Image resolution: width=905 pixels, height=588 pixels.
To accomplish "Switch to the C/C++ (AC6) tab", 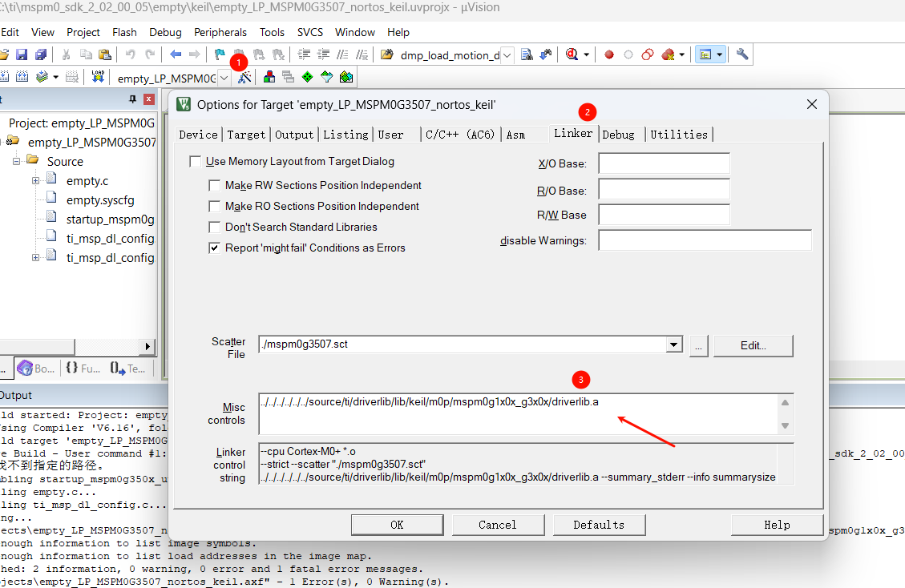I will 461,135.
